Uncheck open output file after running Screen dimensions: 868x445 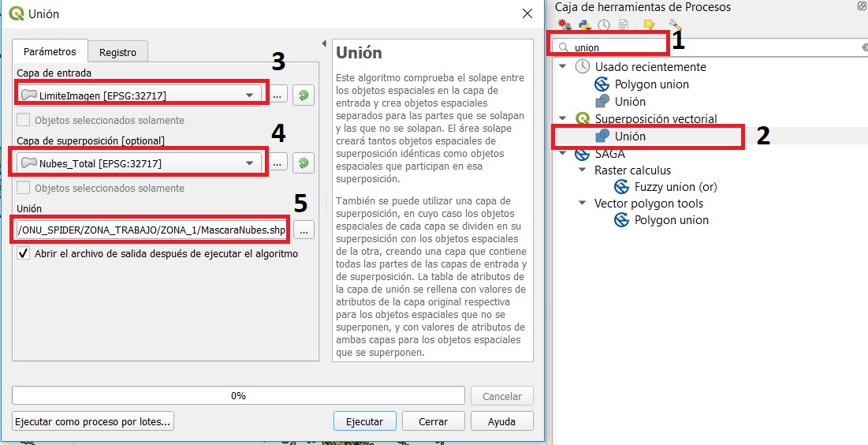pos(24,254)
